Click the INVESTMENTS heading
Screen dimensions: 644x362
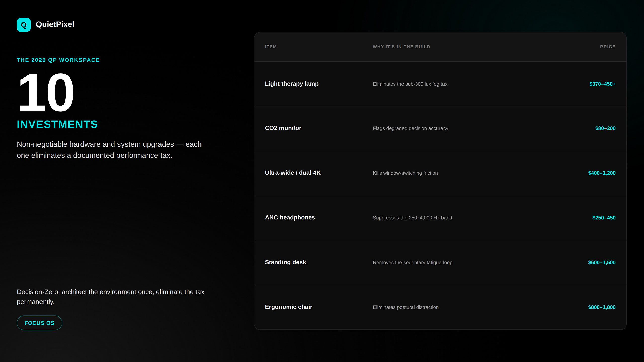pyautogui.click(x=57, y=124)
